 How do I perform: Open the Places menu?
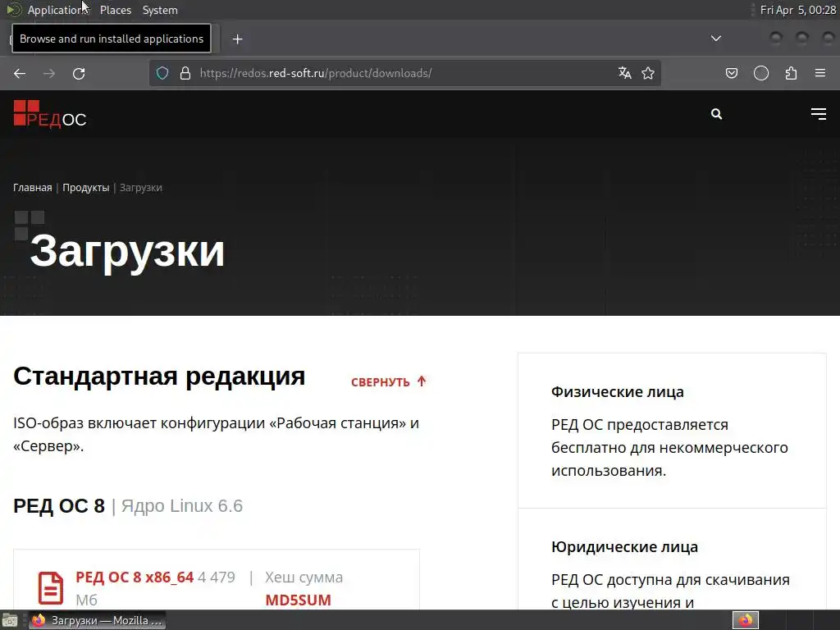click(115, 10)
